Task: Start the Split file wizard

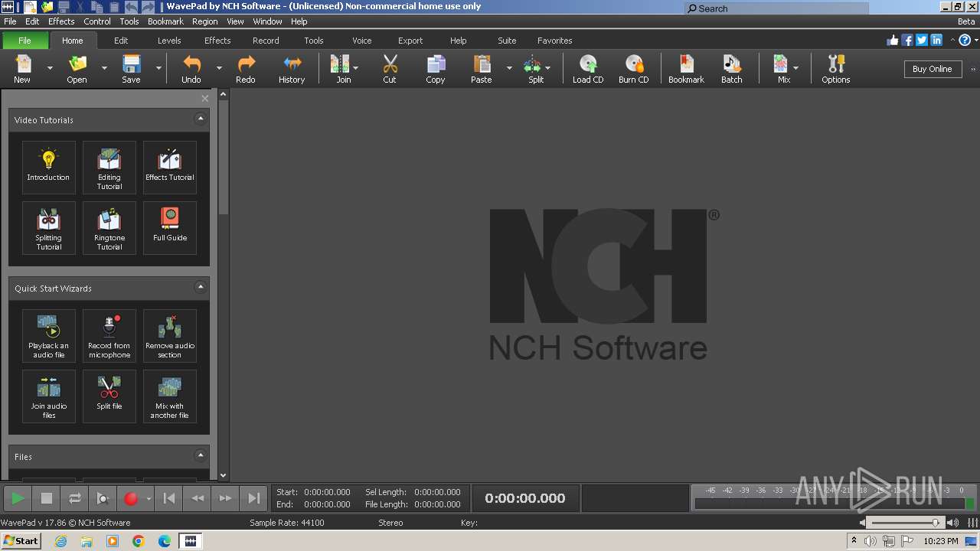Action: (109, 396)
